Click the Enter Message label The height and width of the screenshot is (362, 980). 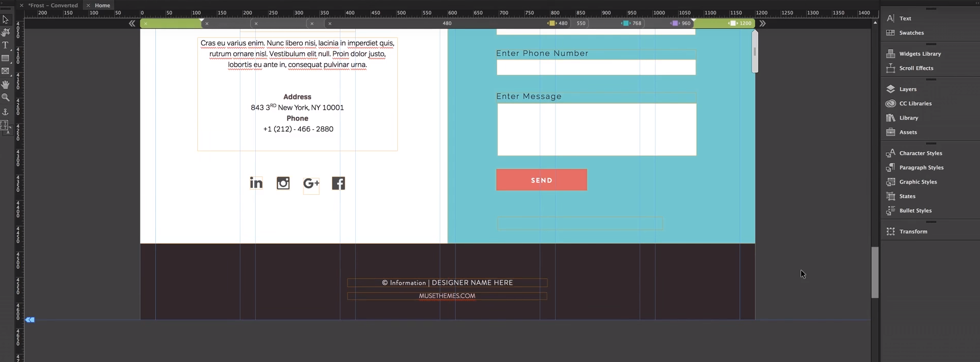pos(529,96)
